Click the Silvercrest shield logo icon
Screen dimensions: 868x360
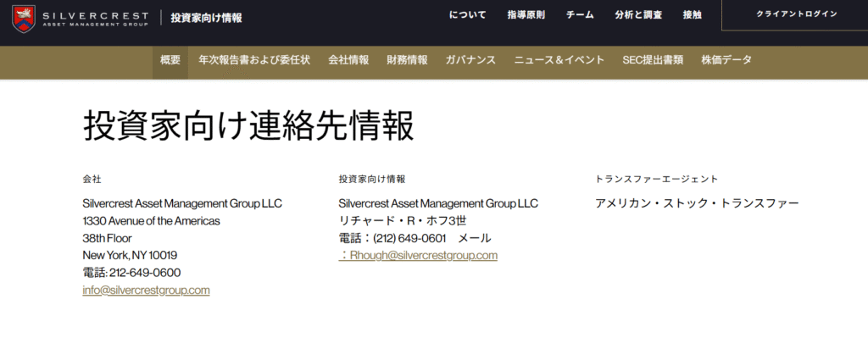coord(23,19)
